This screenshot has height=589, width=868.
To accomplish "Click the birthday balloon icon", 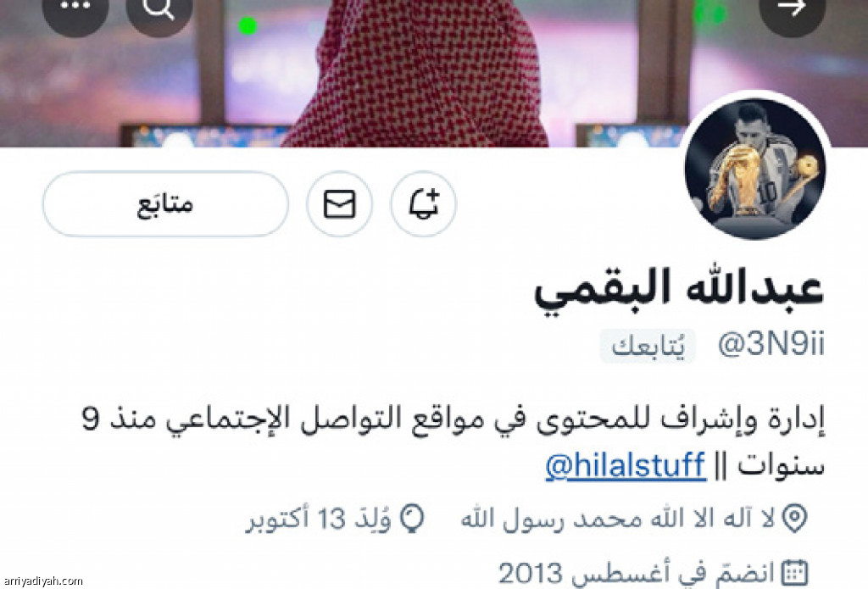I will 413,519.
